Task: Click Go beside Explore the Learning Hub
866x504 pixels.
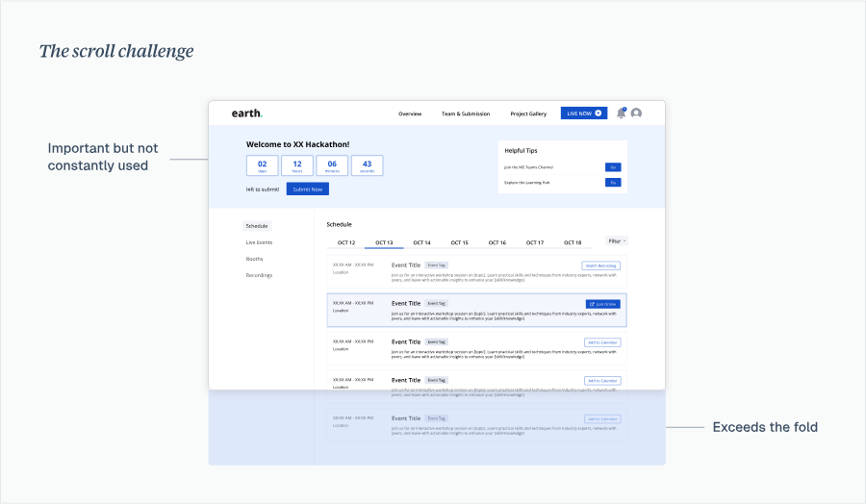Action: tap(613, 182)
